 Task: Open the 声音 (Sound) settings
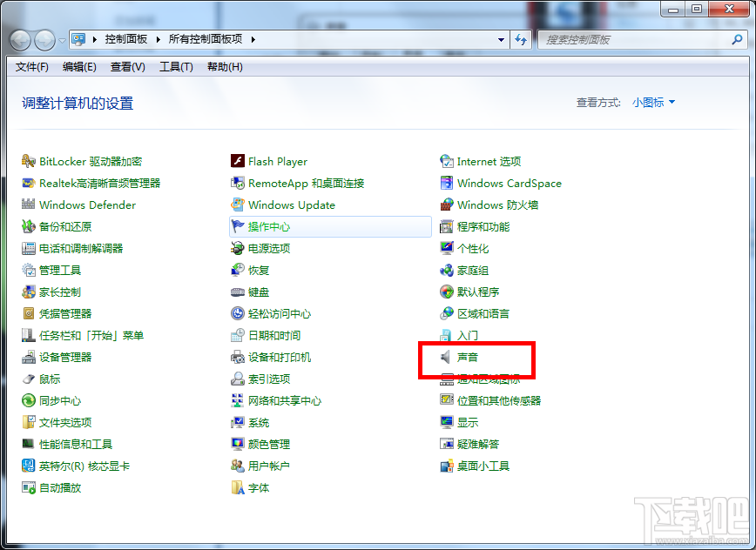(x=471, y=357)
